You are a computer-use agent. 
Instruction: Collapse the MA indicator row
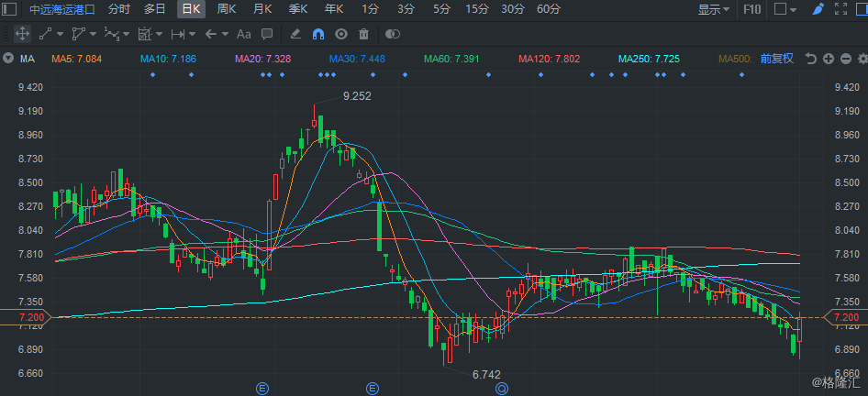tap(8, 59)
